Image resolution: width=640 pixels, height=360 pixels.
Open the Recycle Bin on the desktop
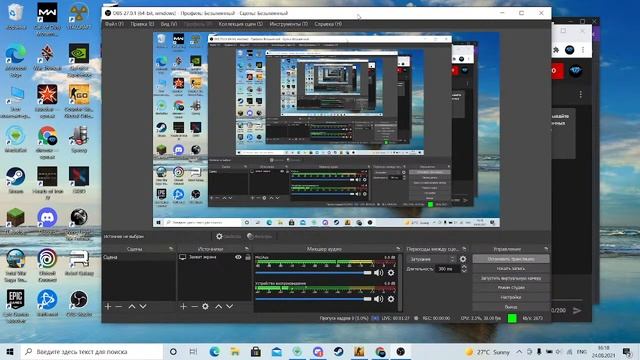coord(16,16)
